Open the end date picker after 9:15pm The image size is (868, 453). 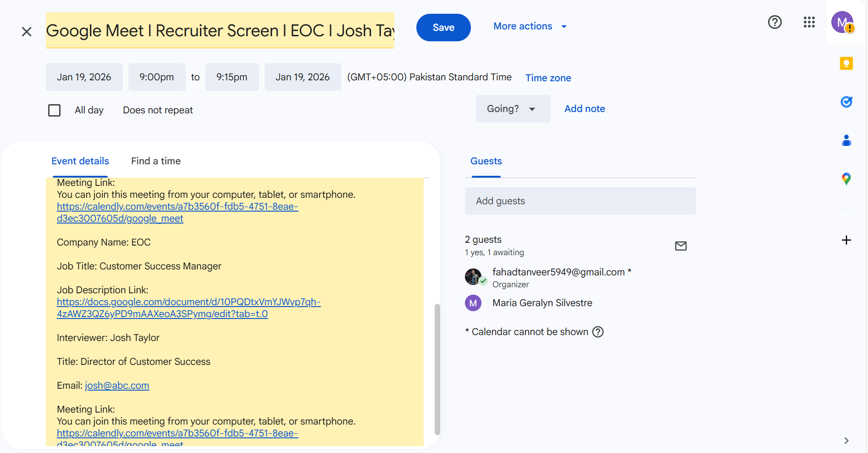pyautogui.click(x=303, y=77)
